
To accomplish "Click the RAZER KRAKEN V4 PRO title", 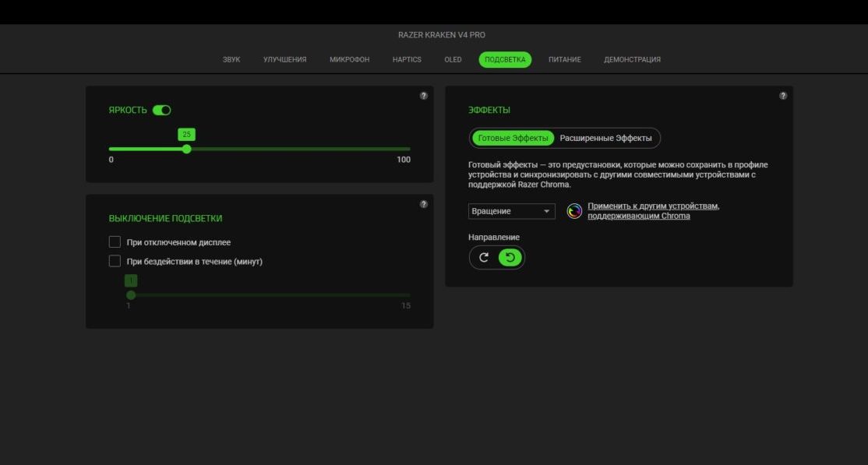I will (442, 35).
